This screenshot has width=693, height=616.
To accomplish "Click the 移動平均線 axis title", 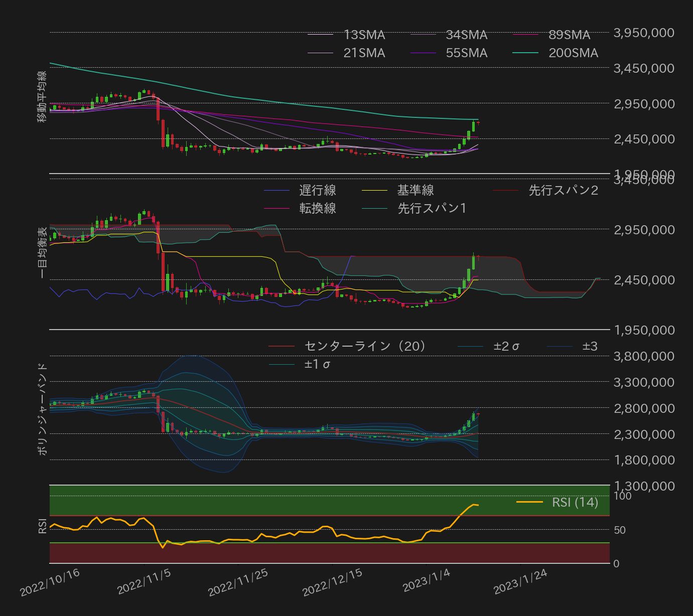I will pyautogui.click(x=42, y=97).
